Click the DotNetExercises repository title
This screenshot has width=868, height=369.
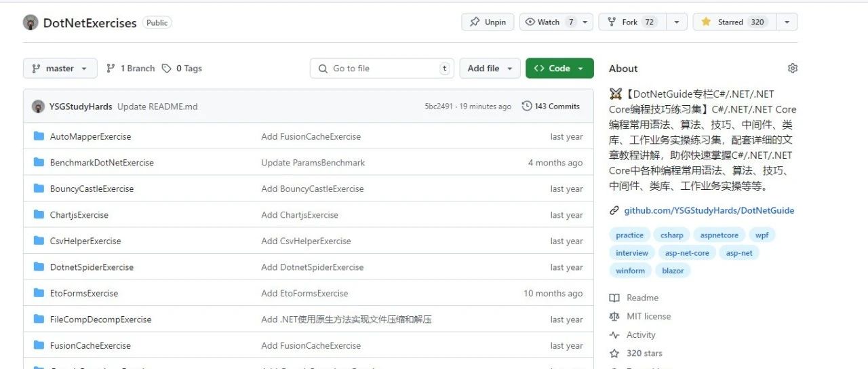90,22
